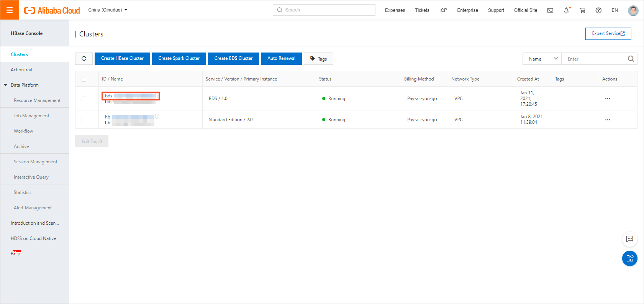Open the Cloud Shell terminal icon
The height and width of the screenshot is (304, 644).
[x=550, y=10]
